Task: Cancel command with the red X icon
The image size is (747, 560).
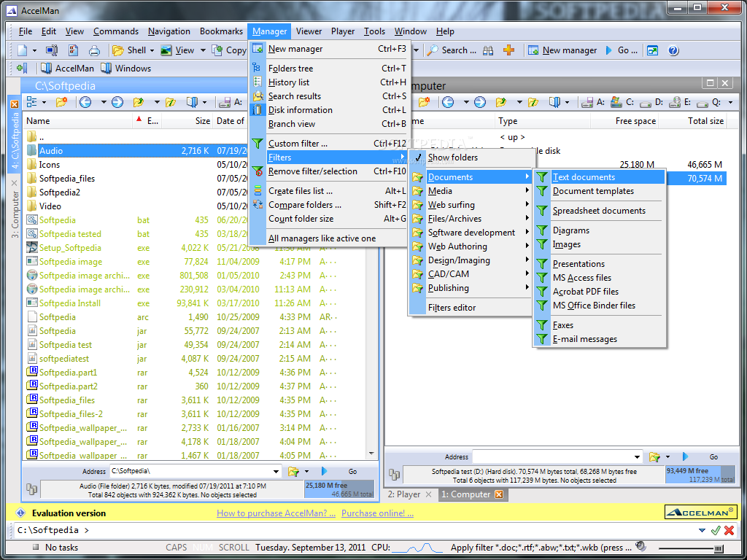Action: (x=729, y=531)
